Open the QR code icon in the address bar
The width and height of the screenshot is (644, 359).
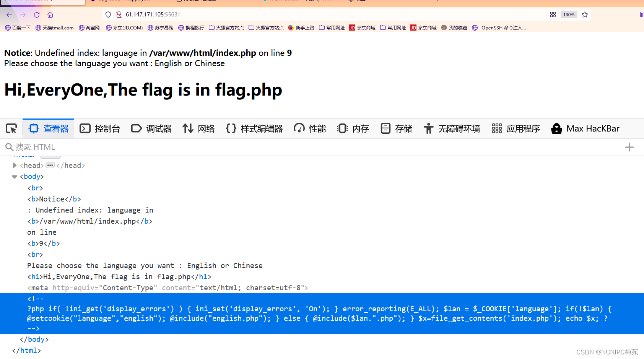pyautogui.click(x=553, y=15)
